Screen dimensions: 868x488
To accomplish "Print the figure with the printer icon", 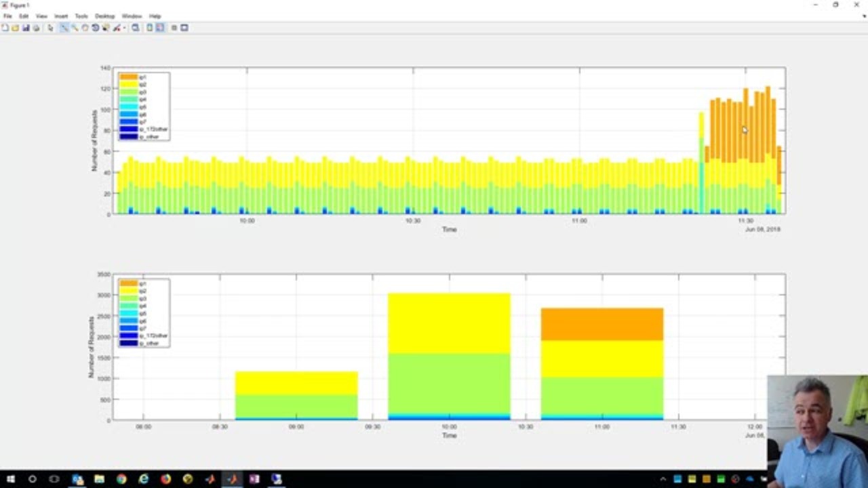I will (36, 28).
